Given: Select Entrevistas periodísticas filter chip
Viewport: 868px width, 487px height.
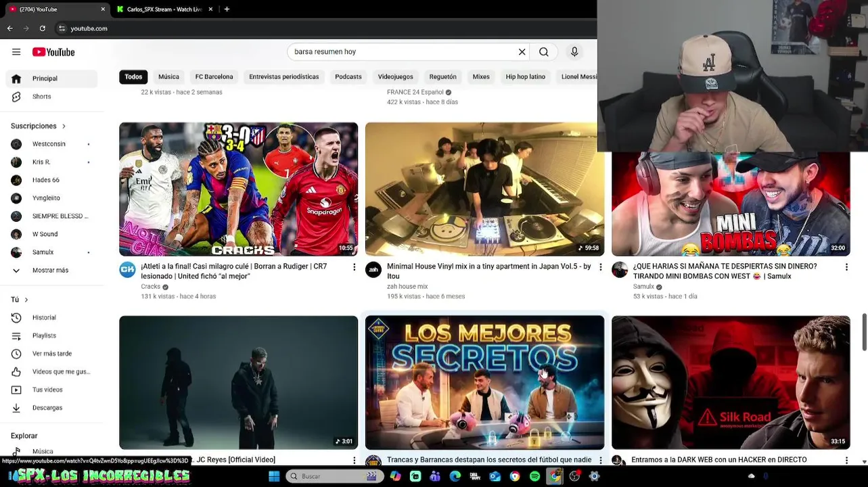Looking at the screenshot, I should click(283, 77).
